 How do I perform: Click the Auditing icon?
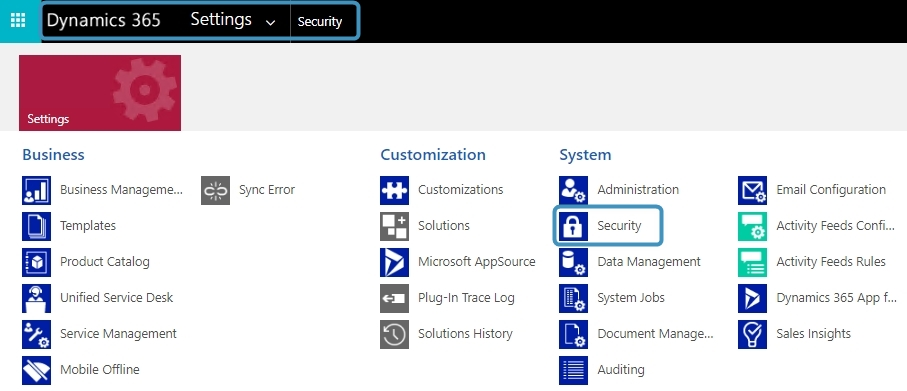(573, 370)
